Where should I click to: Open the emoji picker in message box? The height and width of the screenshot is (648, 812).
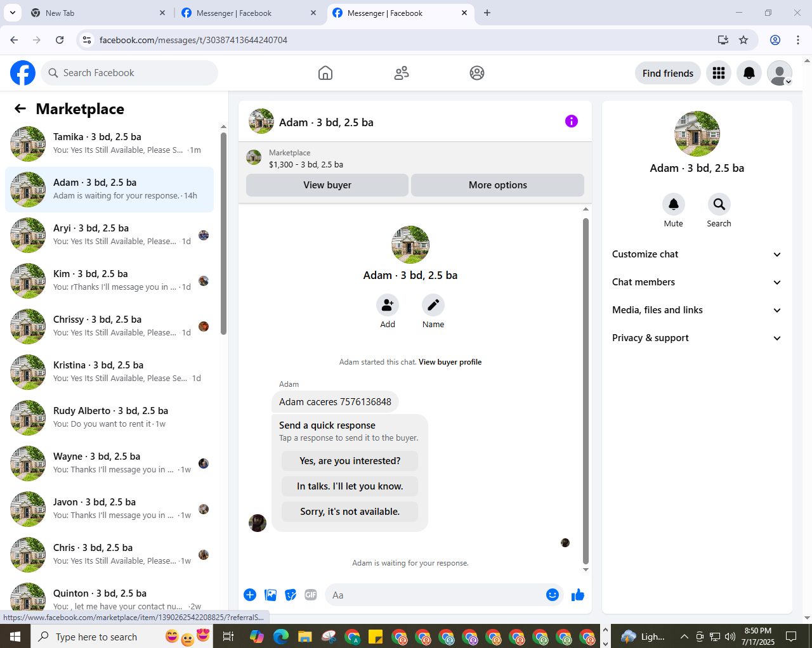click(x=553, y=595)
